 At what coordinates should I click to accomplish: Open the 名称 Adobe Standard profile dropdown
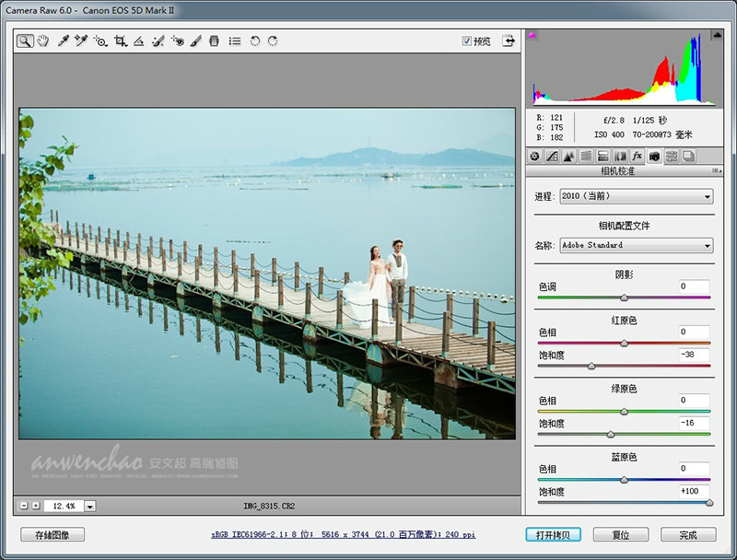click(x=637, y=245)
